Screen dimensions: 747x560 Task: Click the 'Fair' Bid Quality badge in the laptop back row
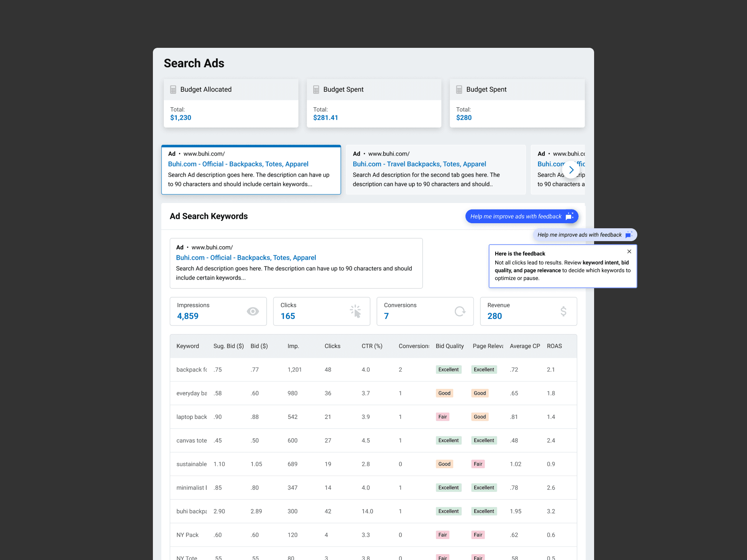point(442,417)
